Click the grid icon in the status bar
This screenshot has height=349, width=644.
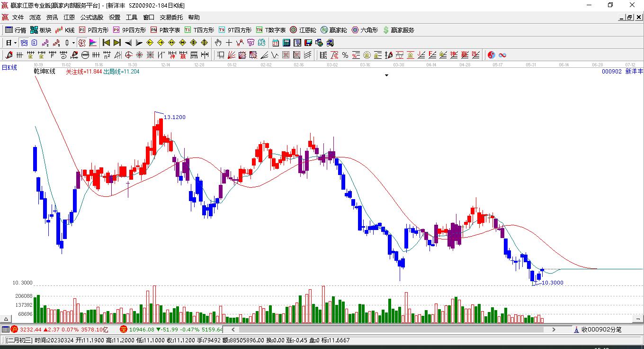[5, 330]
